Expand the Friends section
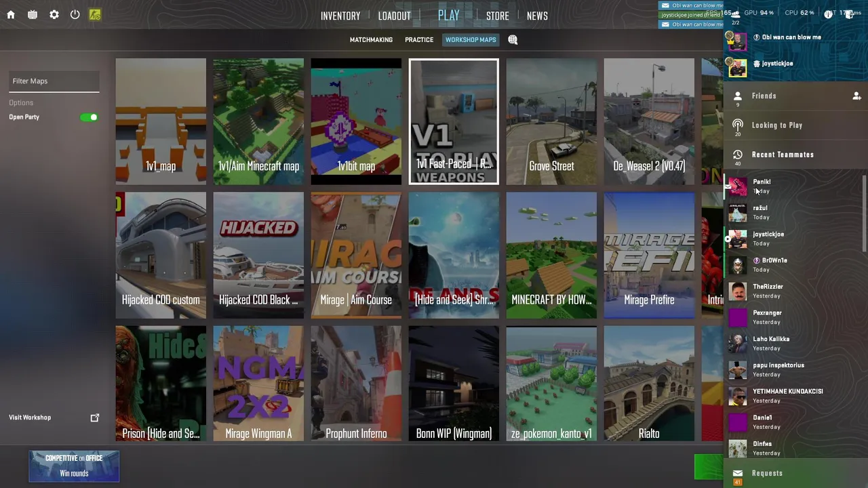 coord(796,96)
